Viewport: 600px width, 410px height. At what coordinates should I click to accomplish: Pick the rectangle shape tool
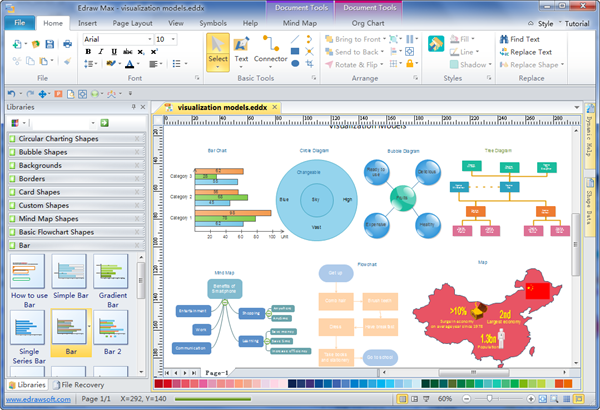click(x=295, y=51)
